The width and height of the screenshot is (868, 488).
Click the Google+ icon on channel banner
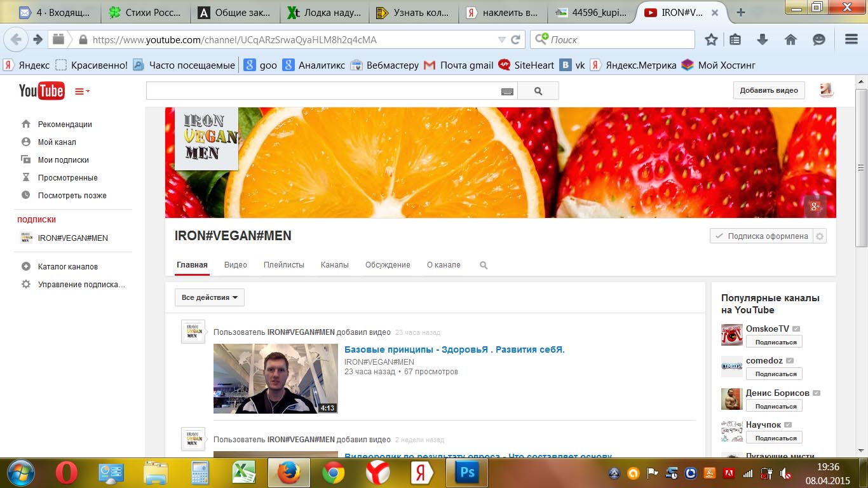[815, 207]
